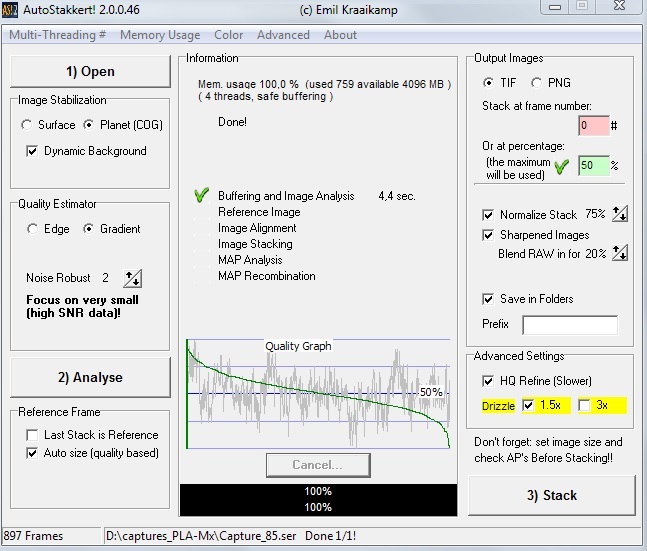Image resolution: width=647 pixels, height=551 pixels.
Task: Open the Advanced menu
Action: pos(283,35)
